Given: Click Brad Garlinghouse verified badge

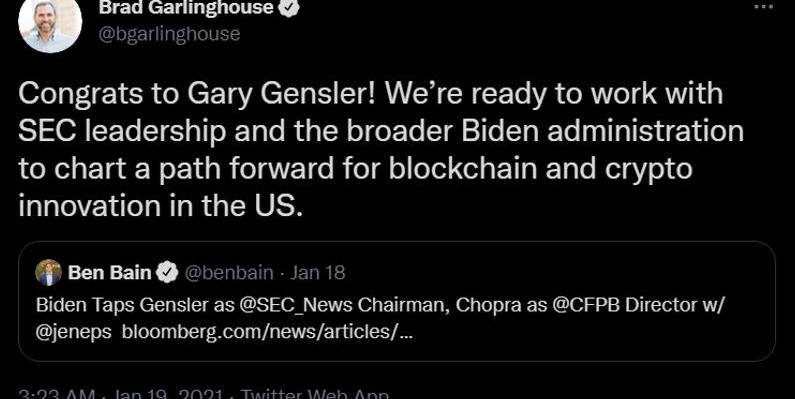Looking at the screenshot, I should 290,7.
